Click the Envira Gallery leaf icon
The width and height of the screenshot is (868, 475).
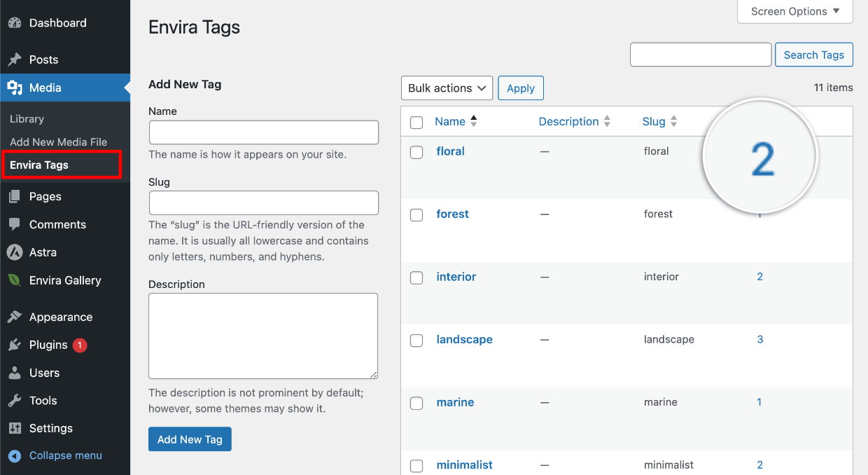coord(15,280)
